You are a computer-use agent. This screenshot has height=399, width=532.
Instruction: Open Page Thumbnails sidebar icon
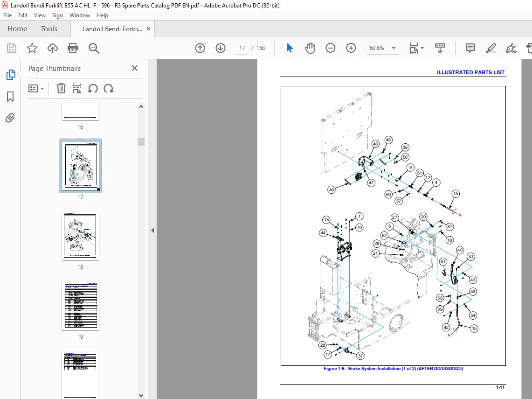coord(11,75)
